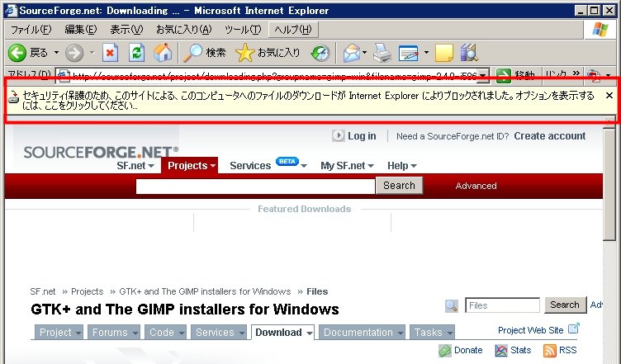
Task: Click the Advanced search link
Action: [x=476, y=186]
